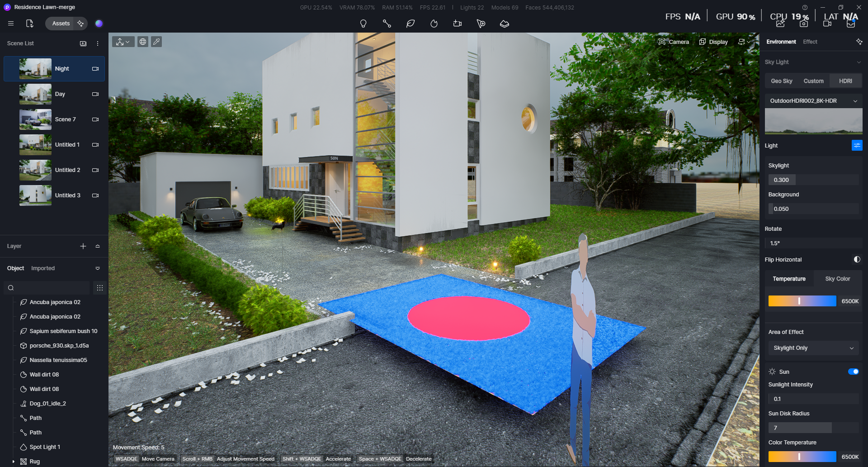This screenshot has height=467, width=868.
Task: Switch to the Temperature tab
Action: pos(789,279)
